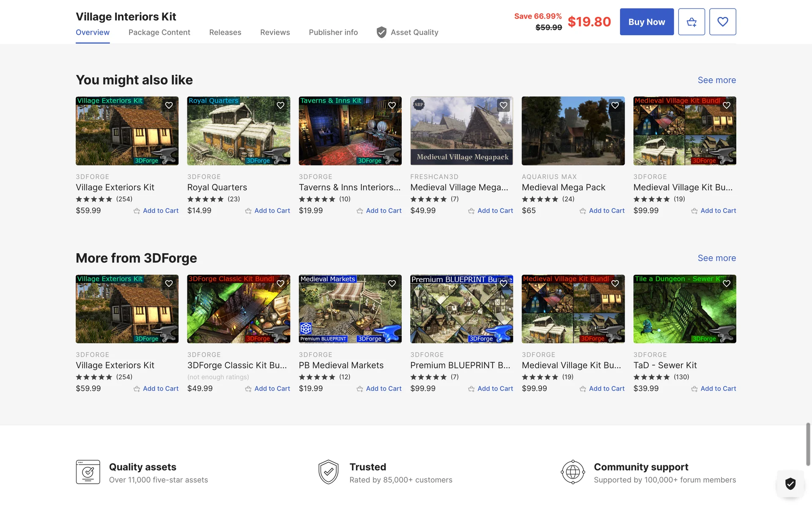Screen dimensions: 812x508
Task: Click the favorite heart button in header
Action: click(722, 22)
